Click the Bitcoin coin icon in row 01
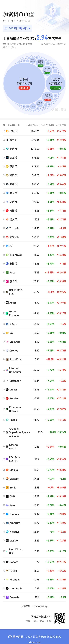This screenshot has width=69, height=644. (x=7, y=131)
